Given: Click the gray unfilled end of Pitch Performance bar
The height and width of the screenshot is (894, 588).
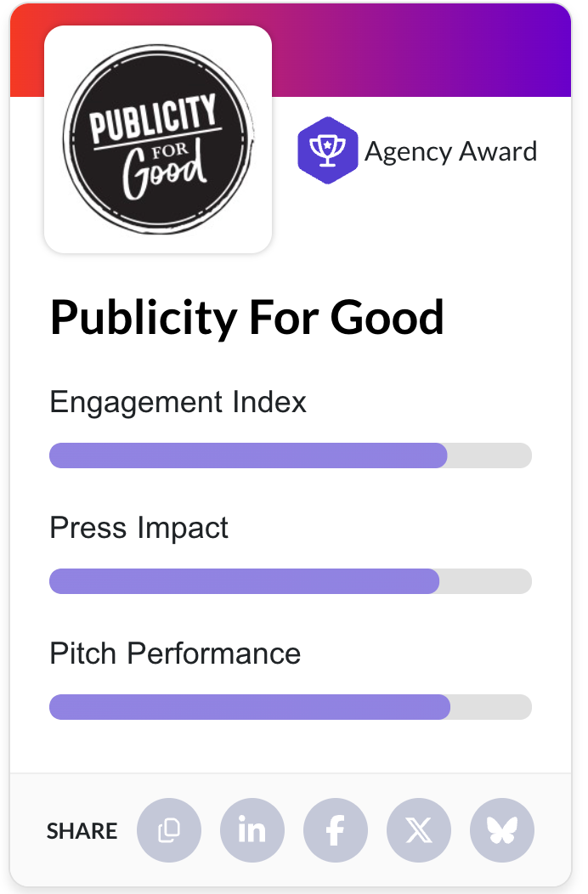Looking at the screenshot, I should pos(490,707).
